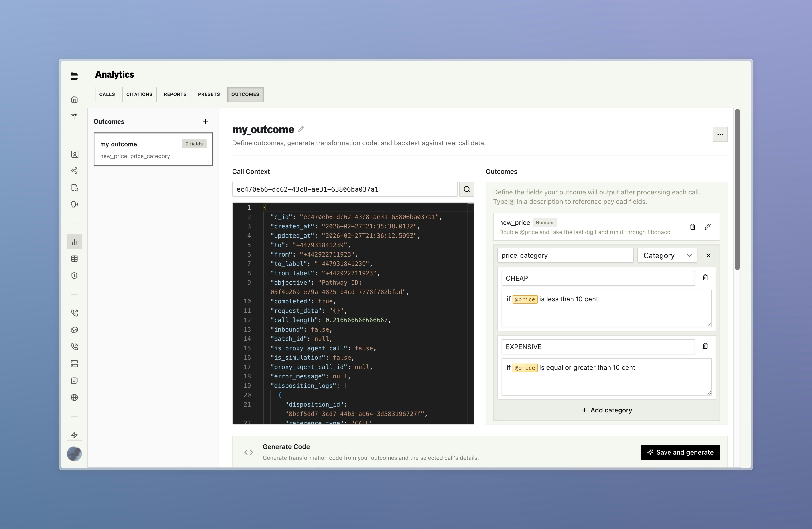Screen dimensions: 812x529
Task: Rename my_outcome using pencil icon
Action: (301, 129)
